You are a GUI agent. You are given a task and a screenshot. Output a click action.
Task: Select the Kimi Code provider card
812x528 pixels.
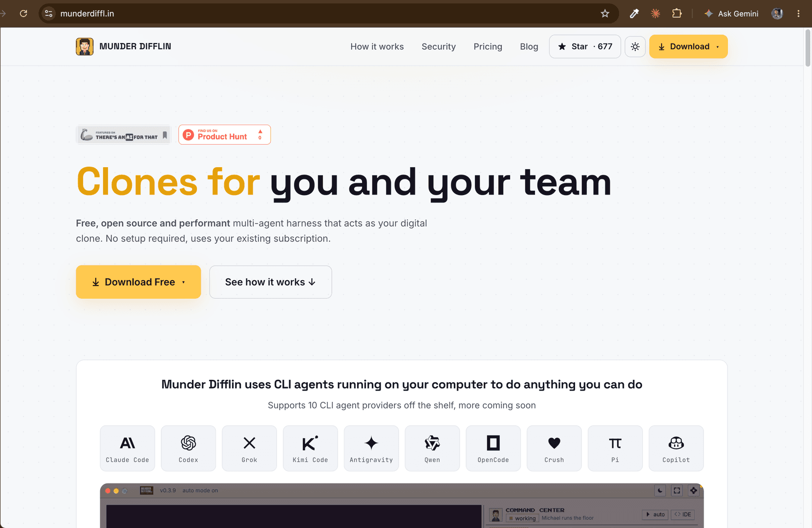point(310,448)
